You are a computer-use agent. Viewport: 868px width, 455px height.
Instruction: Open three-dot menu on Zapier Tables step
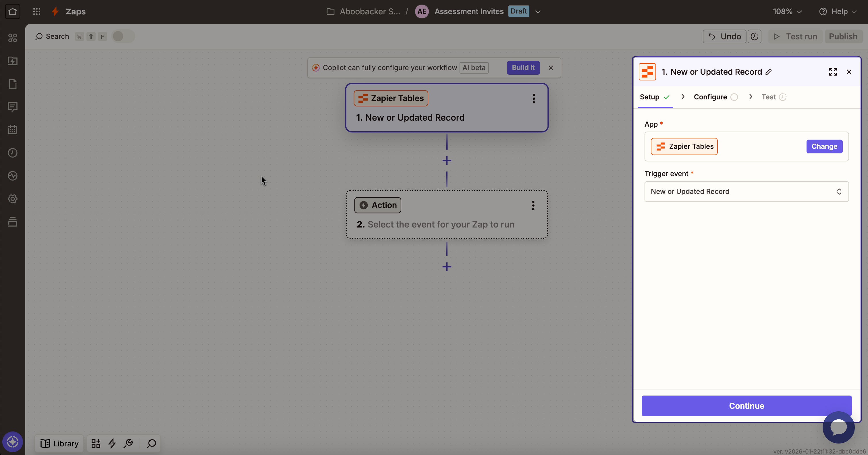533,99
